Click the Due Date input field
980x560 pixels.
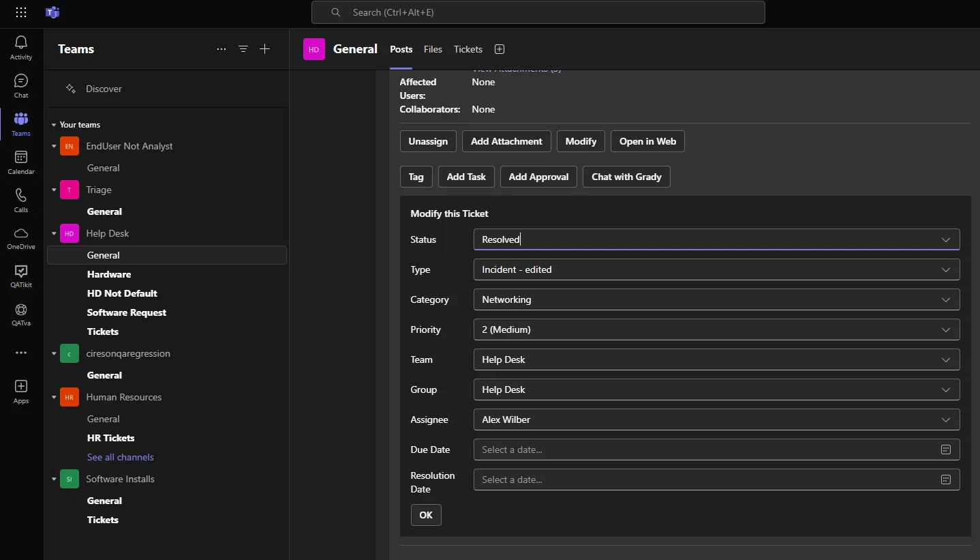point(716,450)
